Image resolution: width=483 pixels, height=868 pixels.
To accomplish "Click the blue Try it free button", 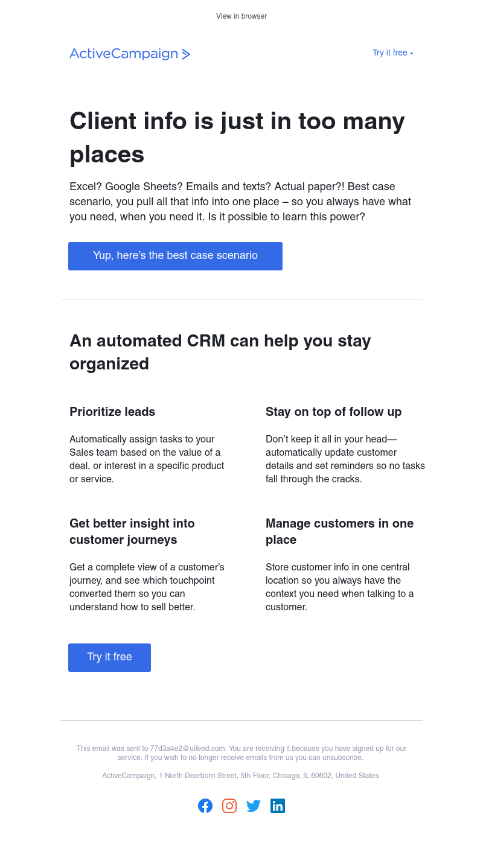I will click(109, 657).
